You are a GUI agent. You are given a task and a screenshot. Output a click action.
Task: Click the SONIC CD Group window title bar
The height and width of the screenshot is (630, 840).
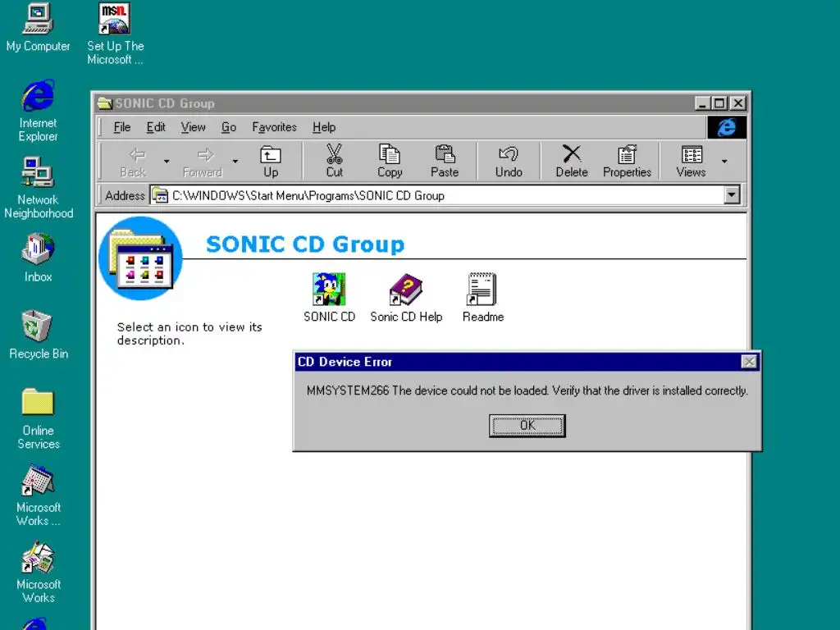point(421,103)
